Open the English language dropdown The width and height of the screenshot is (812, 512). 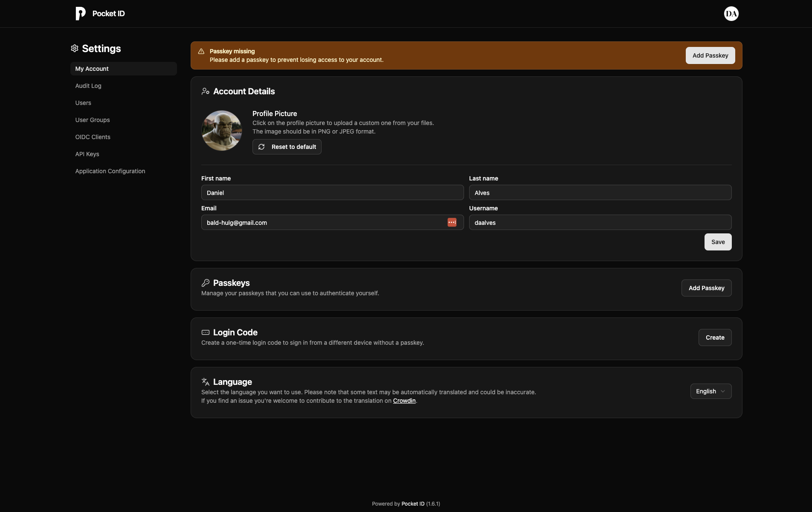[x=711, y=391]
